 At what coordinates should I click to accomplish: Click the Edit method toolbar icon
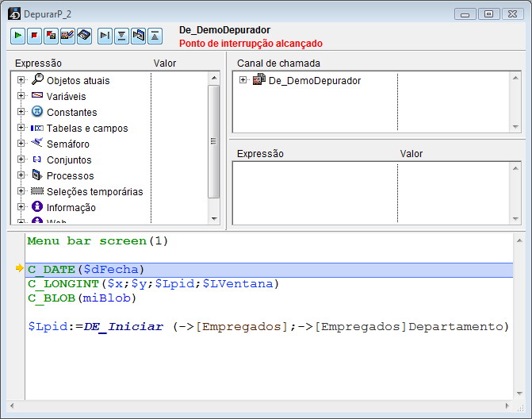[67, 36]
